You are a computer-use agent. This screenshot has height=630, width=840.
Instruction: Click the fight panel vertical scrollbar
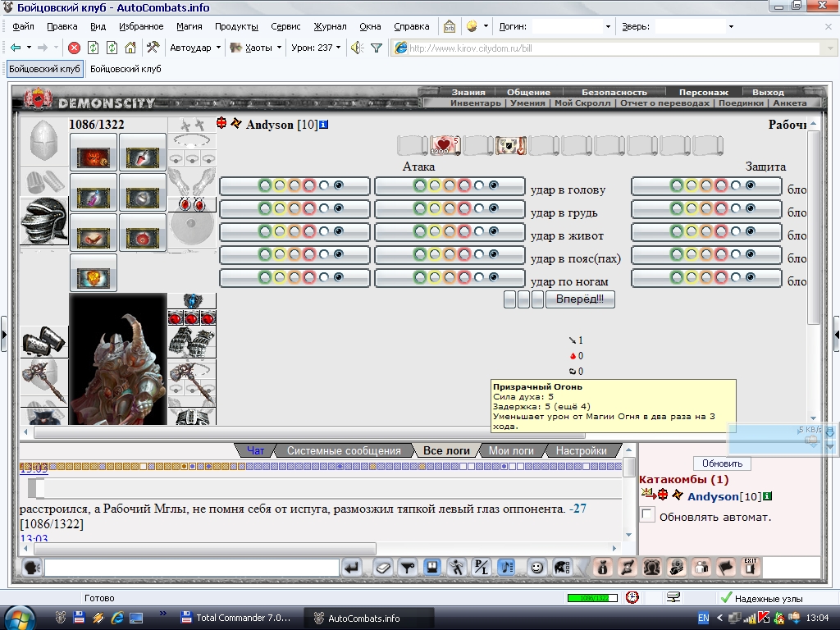(x=813, y=227)
